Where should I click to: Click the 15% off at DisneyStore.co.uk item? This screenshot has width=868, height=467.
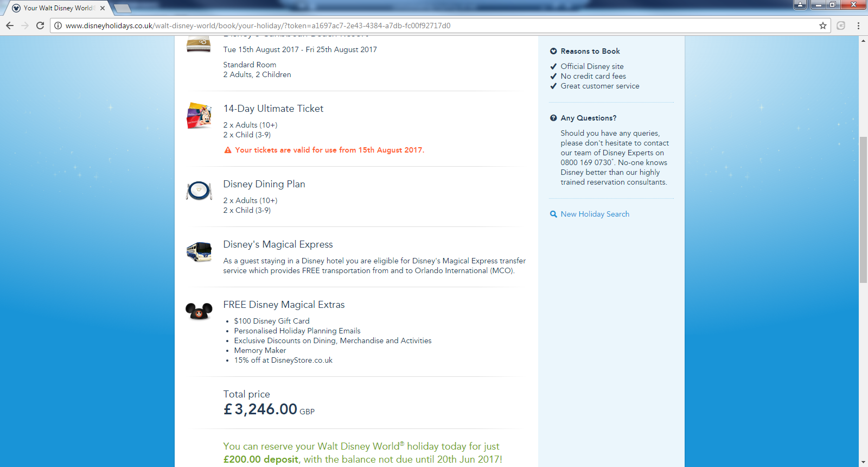point(283,360)
